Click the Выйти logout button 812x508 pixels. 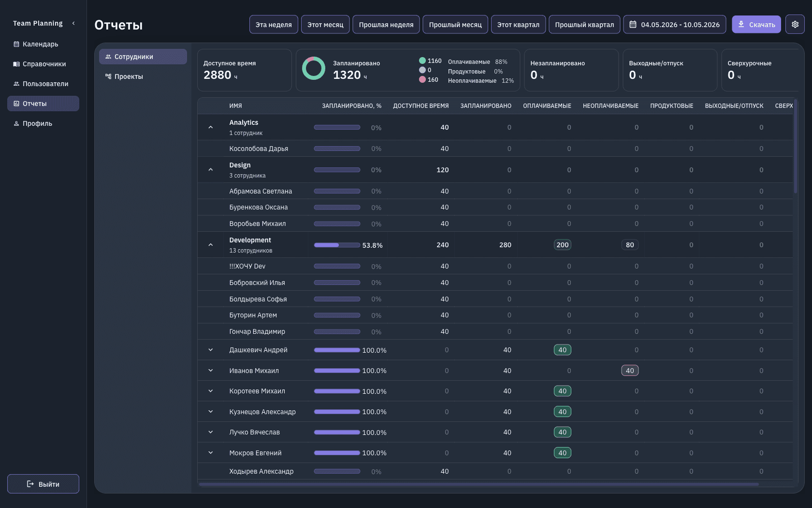(43, 484)
